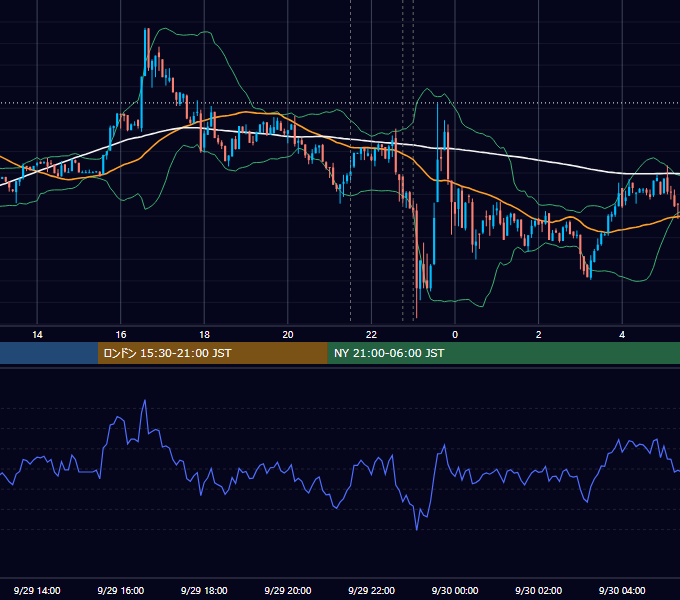The image size is (680, 600).
Task: Click the oscillator's highest peak in lower panel
Action: 145,401
